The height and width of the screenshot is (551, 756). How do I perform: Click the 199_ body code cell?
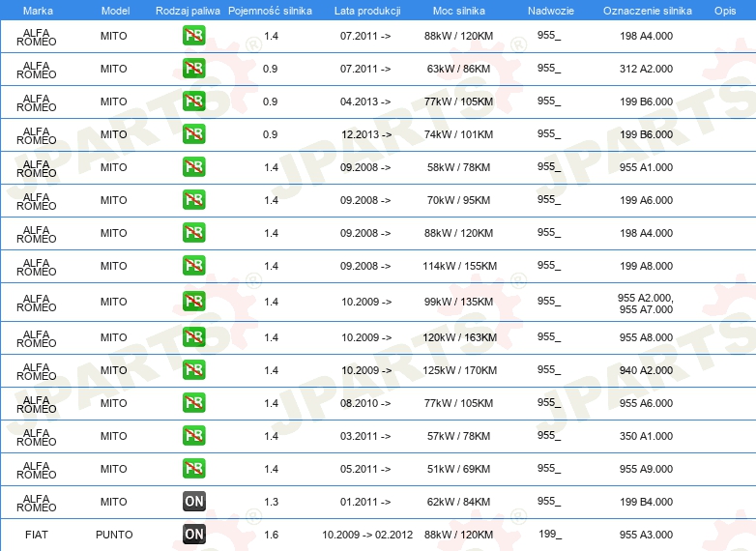tap(550, 534)
